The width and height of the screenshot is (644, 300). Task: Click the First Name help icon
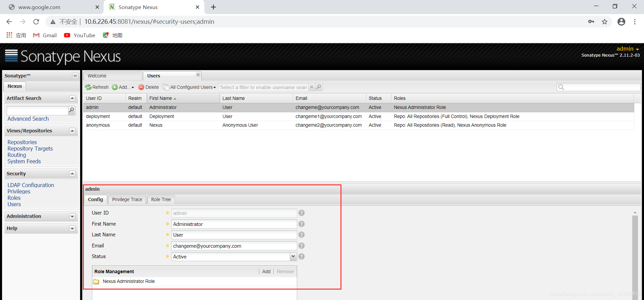pos(302,224)
